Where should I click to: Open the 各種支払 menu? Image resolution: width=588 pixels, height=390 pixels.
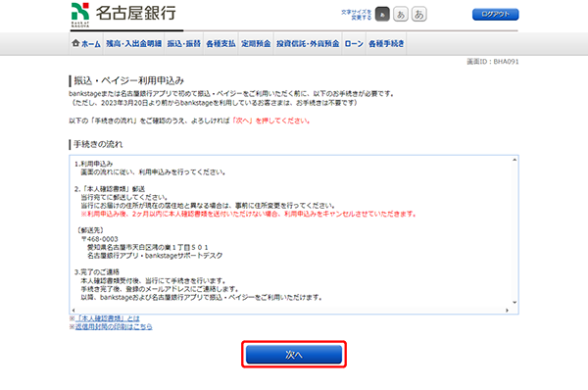click(x=220, y=44)
